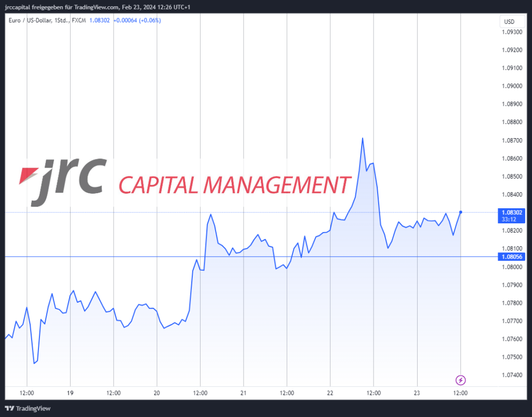Click the horizontal line price label 1.08056

pyautogui.click(x=511, y=257)
